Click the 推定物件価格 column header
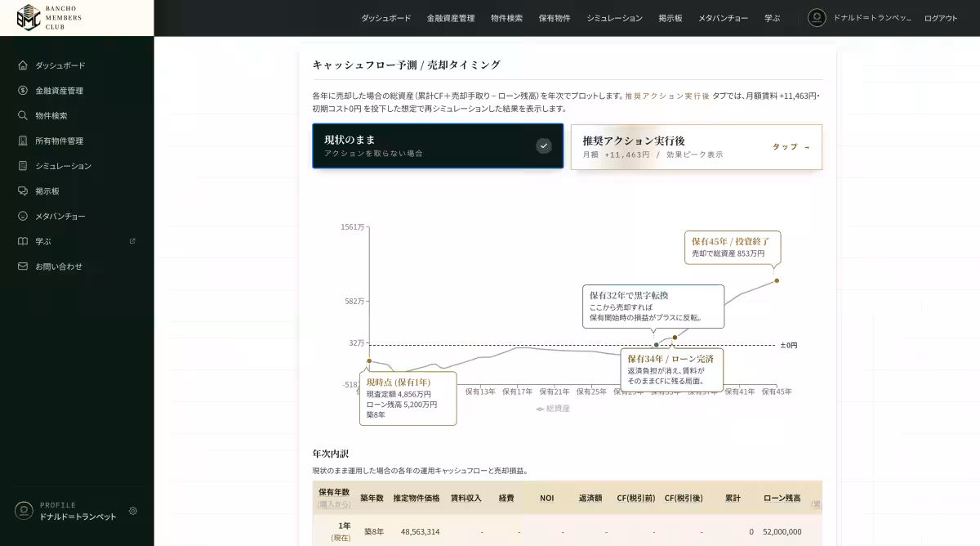 tap(416, 498)
